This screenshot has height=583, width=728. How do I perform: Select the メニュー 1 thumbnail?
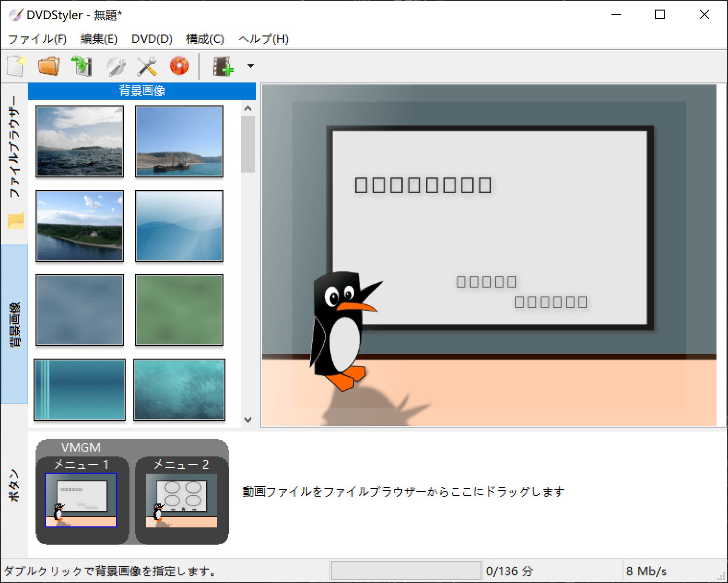[81, 500]
